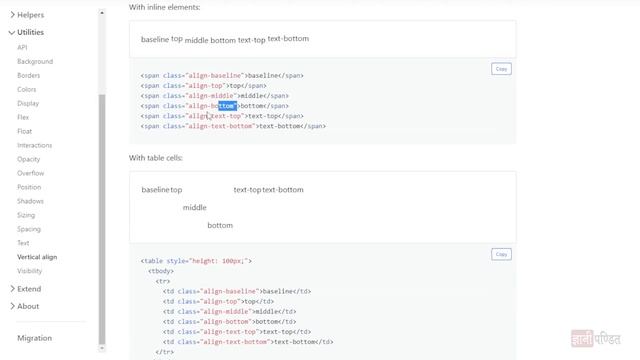Click the sidebar scroll down arrow
The width and height of the screenshot is (640, 360).
tap(102, 348)
